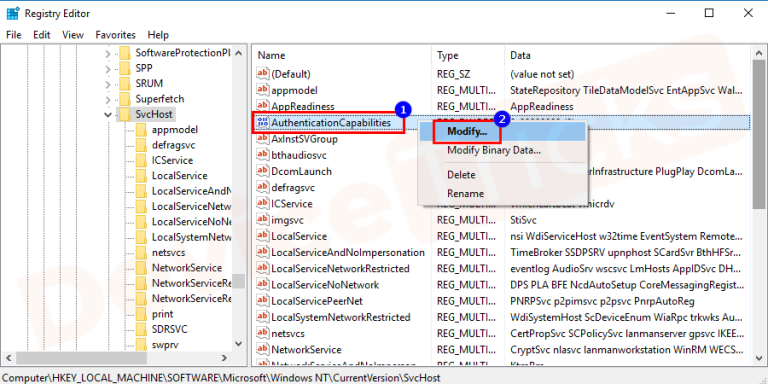Click the tree pane horizontal scrollbar right arrow

click(224, 358)
